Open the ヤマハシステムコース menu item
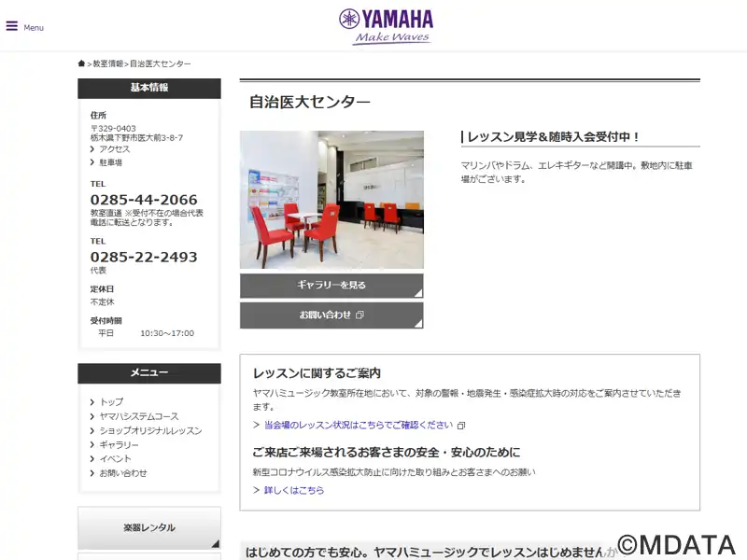The height and width of the screenshot is (560, 747). (x=139, y=416)
